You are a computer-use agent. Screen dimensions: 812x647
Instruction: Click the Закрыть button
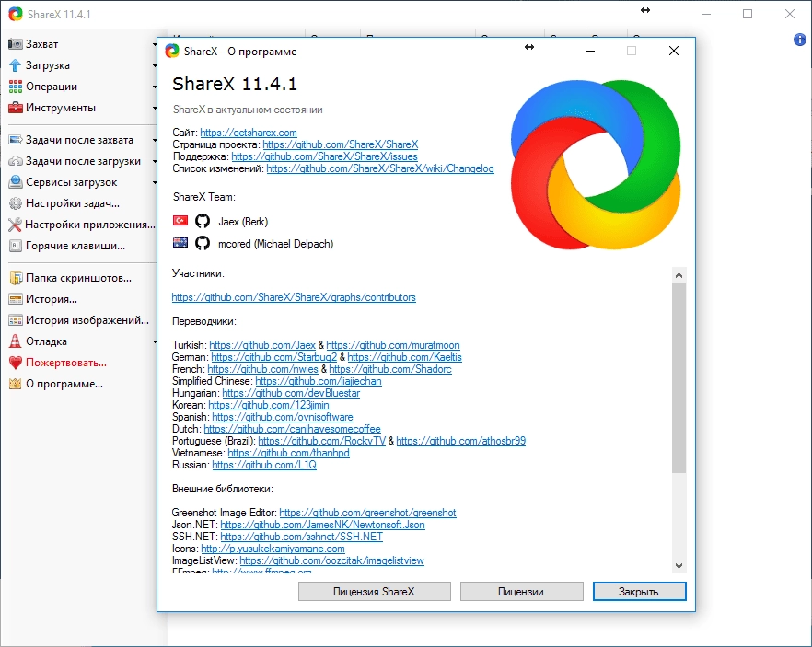click(639, 592)
